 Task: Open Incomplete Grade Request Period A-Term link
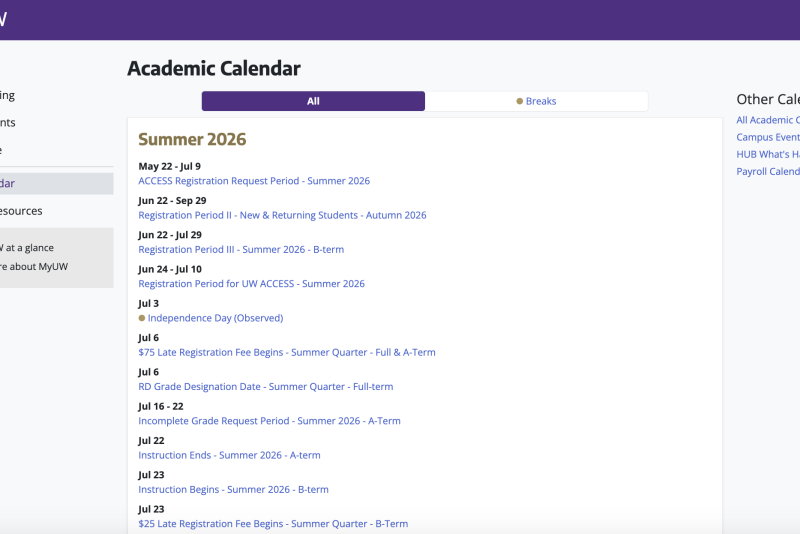(269, 421)
